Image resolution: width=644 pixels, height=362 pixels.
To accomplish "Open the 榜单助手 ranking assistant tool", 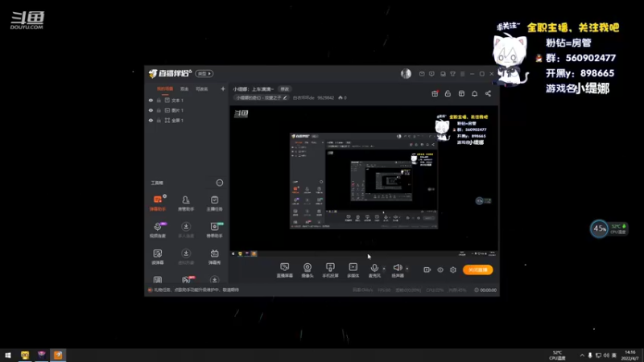I will (x=214, y=229).
